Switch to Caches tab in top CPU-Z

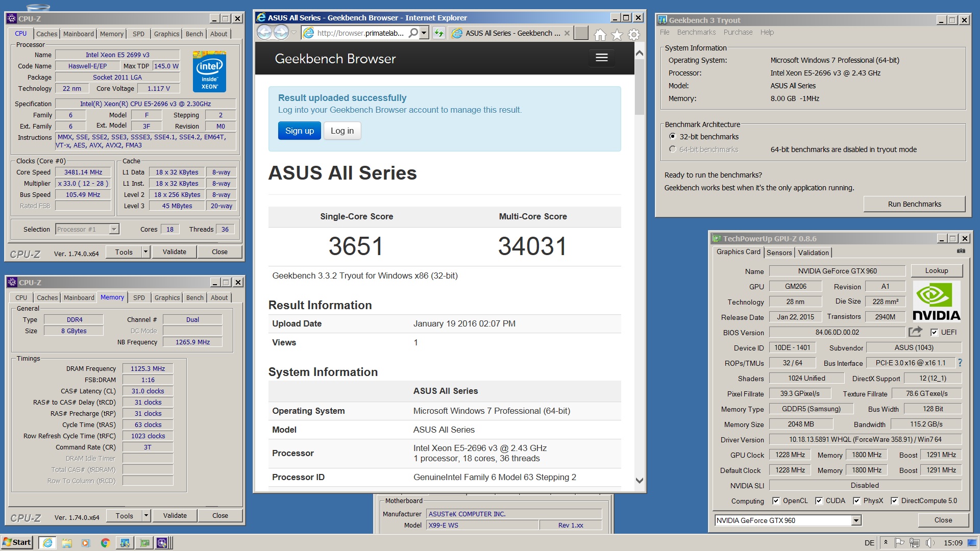47,34
